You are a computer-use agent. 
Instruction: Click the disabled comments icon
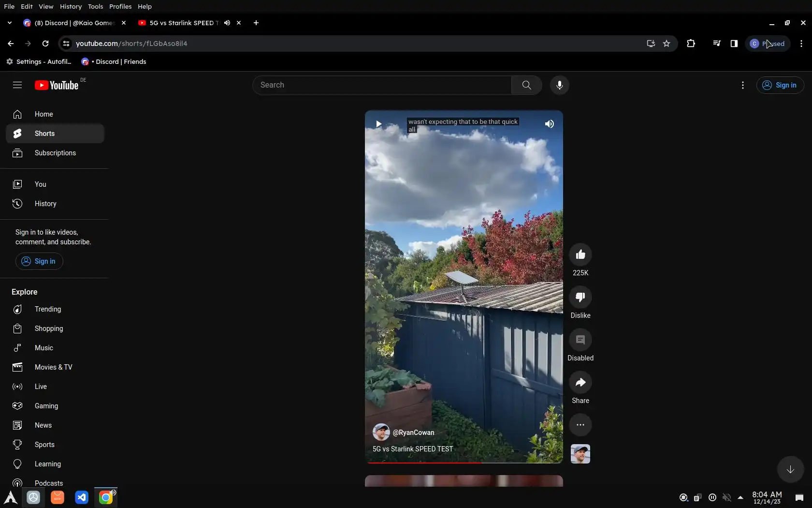580,340
